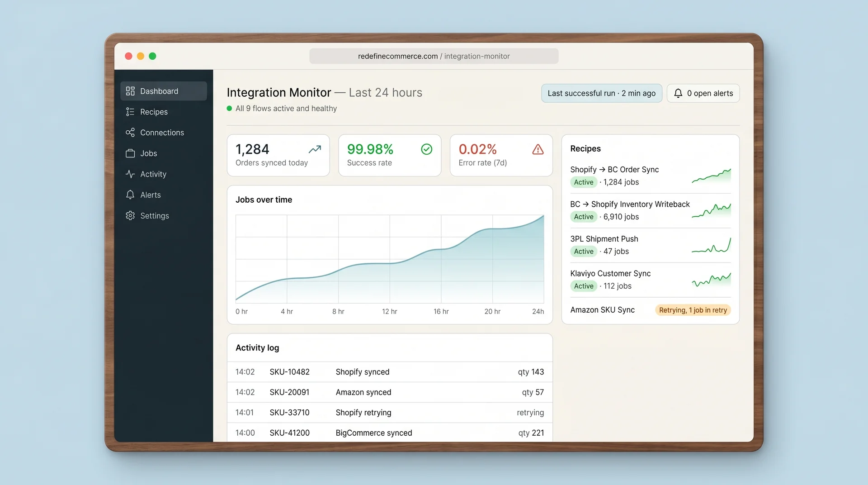
Task: Click 47 jobs count text
Action: coord(616,252)
